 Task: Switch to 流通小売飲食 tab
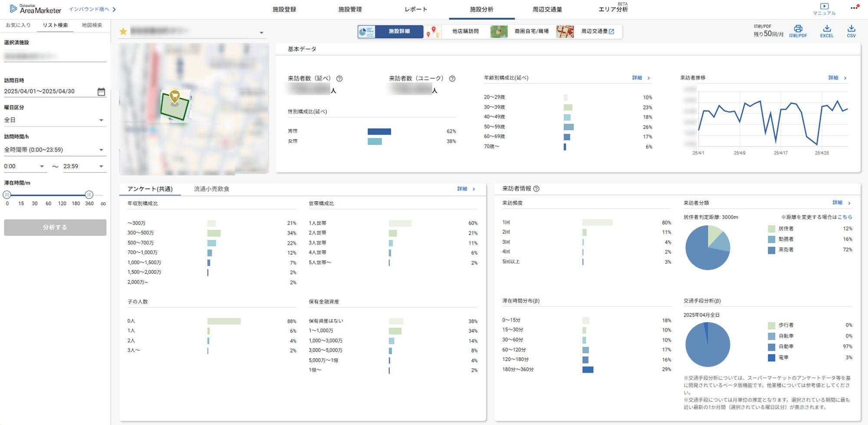211,189
